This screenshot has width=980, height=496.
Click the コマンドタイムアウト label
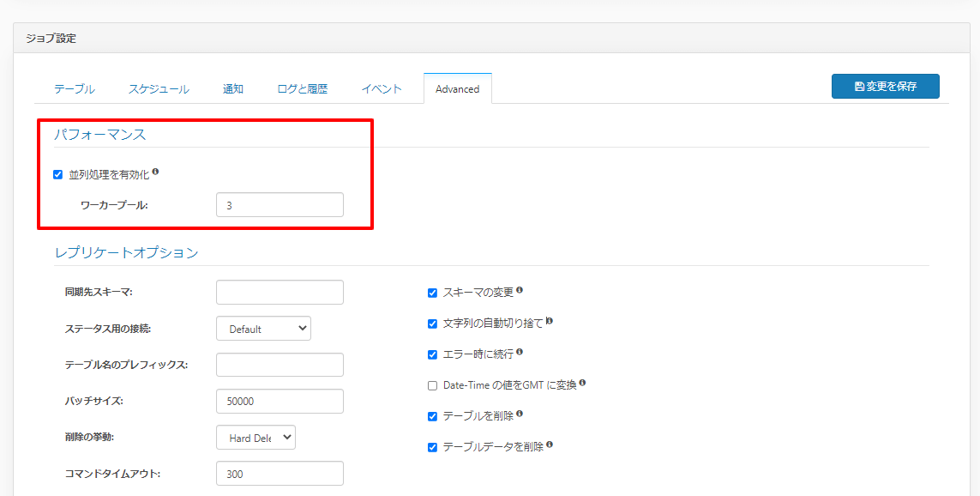112,474
